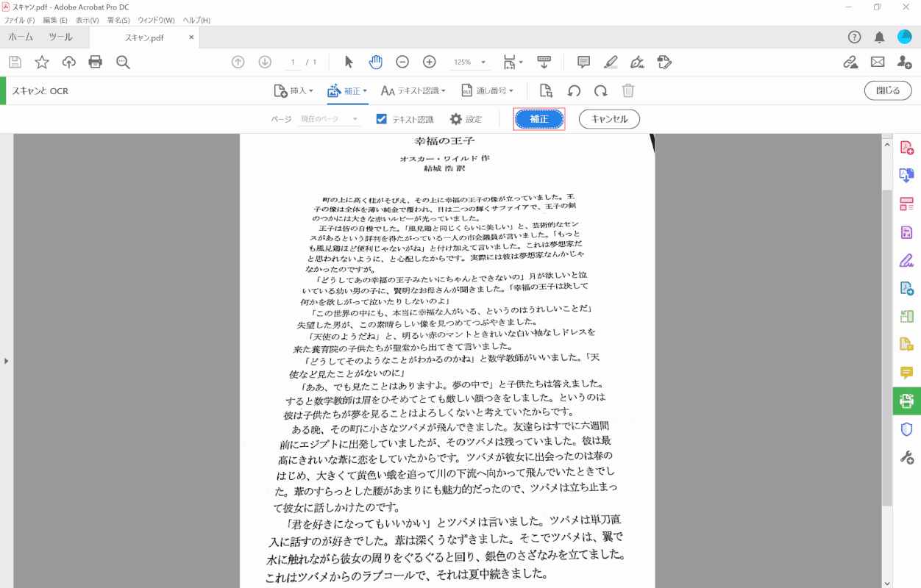Select the arrow selection tool
The width and height of the screenshot is (921, 588).
click(349, 62)
